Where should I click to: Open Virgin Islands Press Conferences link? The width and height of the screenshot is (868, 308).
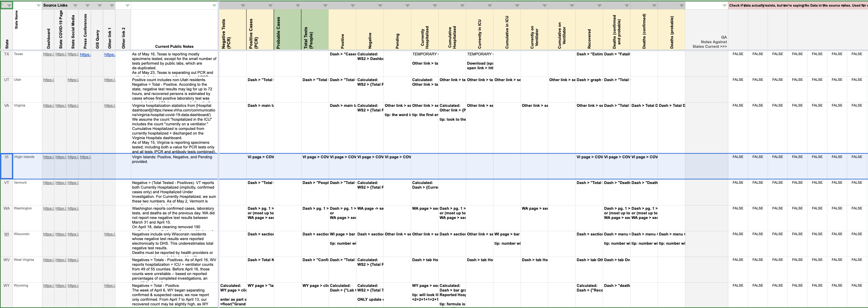pos(85,157)
